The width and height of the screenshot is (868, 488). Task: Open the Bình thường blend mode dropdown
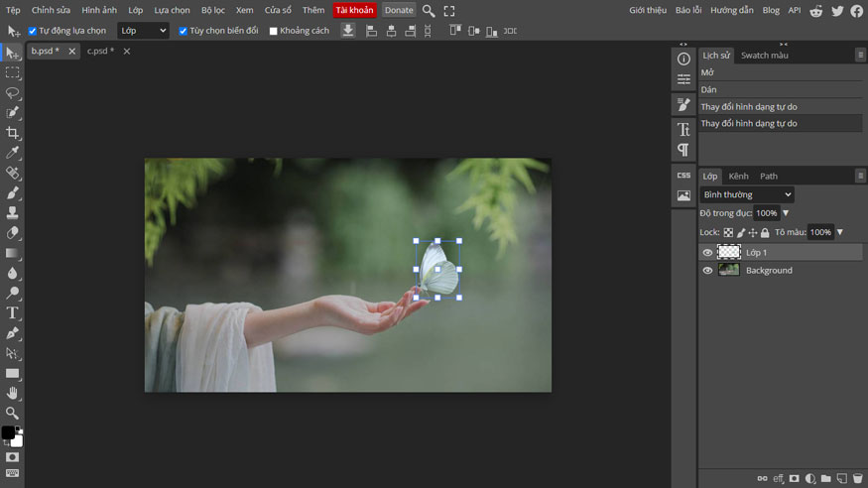pyautogui.click(x=747, y=195)
